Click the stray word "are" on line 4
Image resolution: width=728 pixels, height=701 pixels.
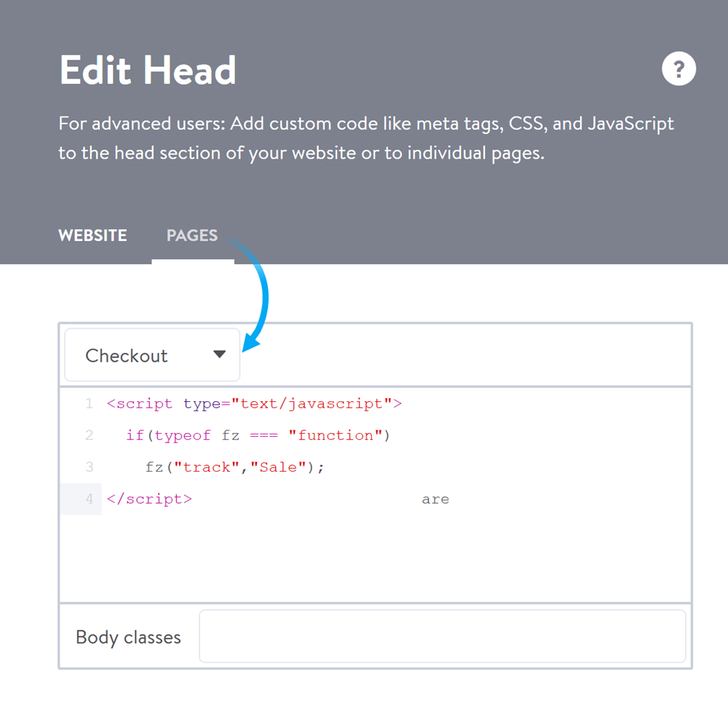pyautogui.click(x=435, y=499)
